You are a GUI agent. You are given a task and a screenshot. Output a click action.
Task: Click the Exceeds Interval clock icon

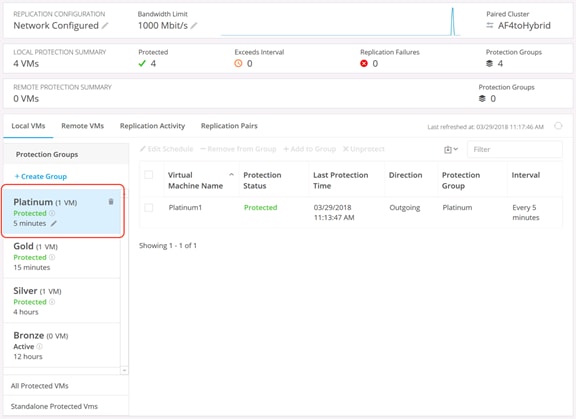click(238, 64)
